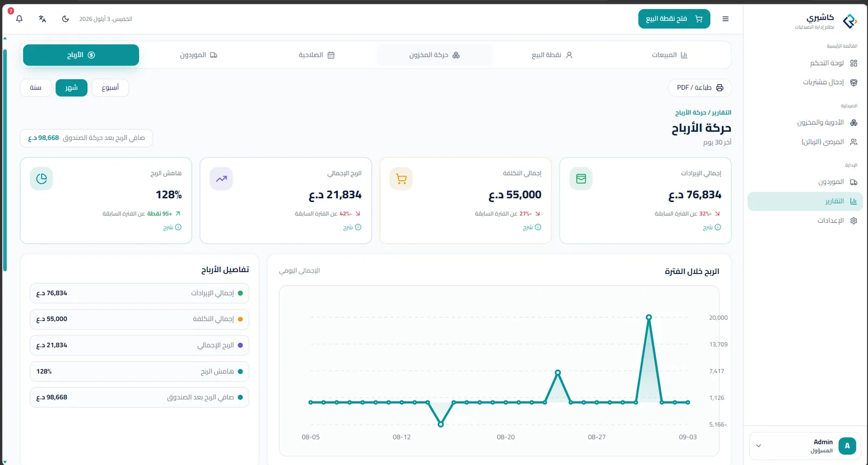
Task: Expand the Admin user menu chevron
Action: coord(758,446)
